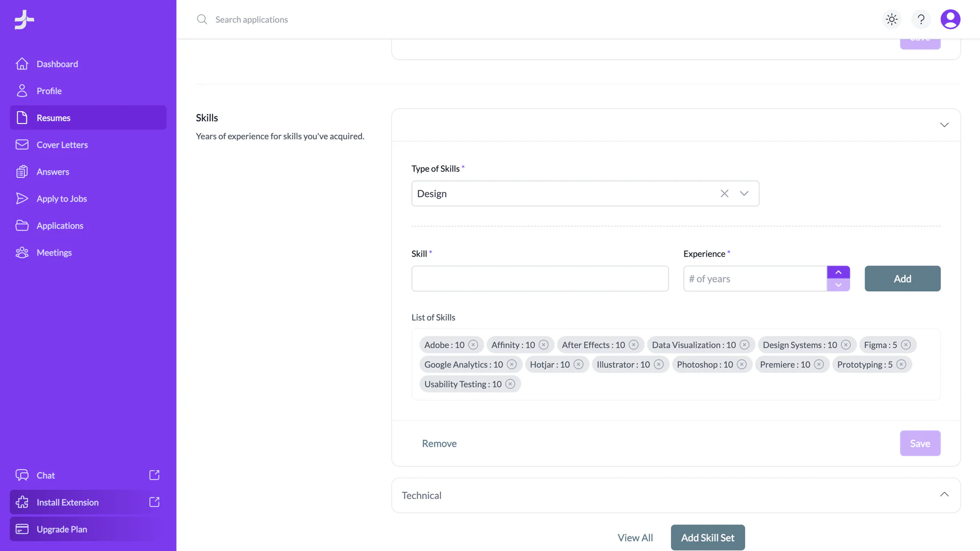
Task: Decrease years of experience stepper
Action: [838, 285]
